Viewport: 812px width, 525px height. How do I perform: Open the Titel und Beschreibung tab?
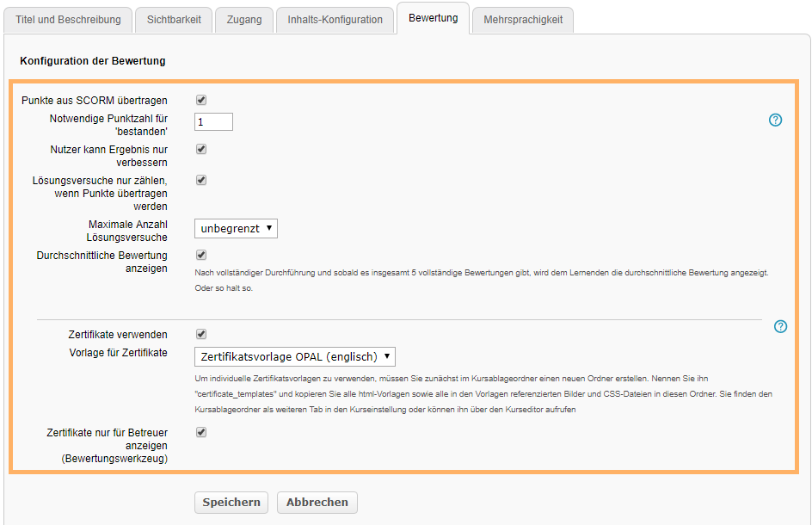pyautogui.click(x=68, y=19)
